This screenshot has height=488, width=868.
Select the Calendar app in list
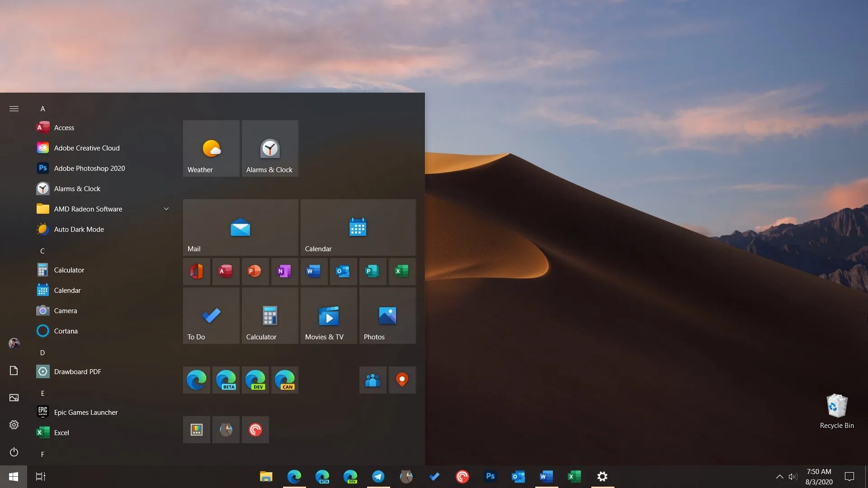coord(67,290)
